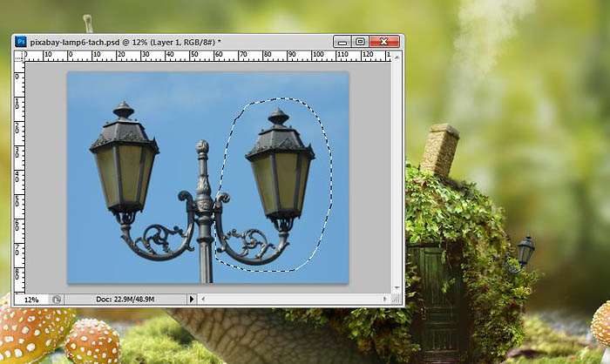
Task: Minimize the document window
Action: point(342,41)
